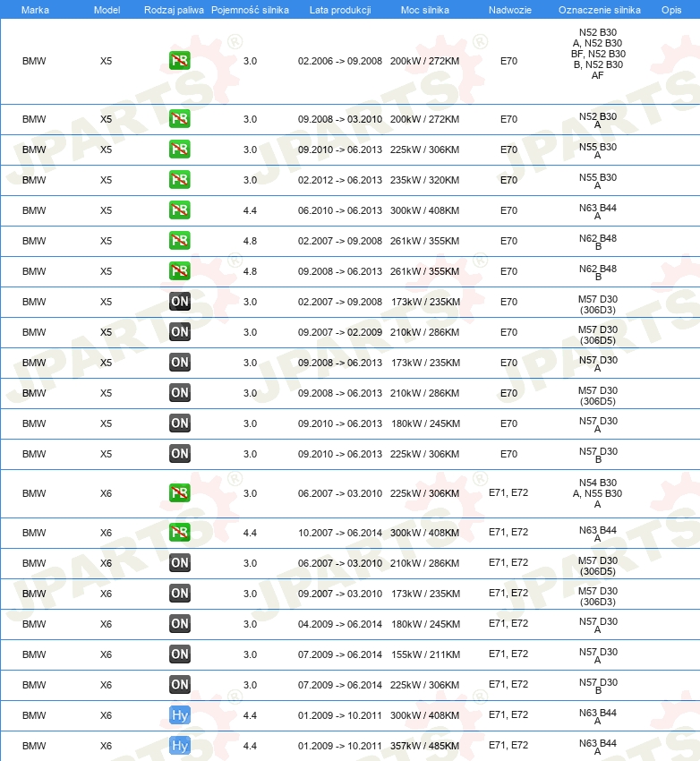The width and height of the screenshot is (700, 761).
Task: Select the ON icon in the X6 06.2007 -> 03.2010 210kW row
Action: pos(180,563)
